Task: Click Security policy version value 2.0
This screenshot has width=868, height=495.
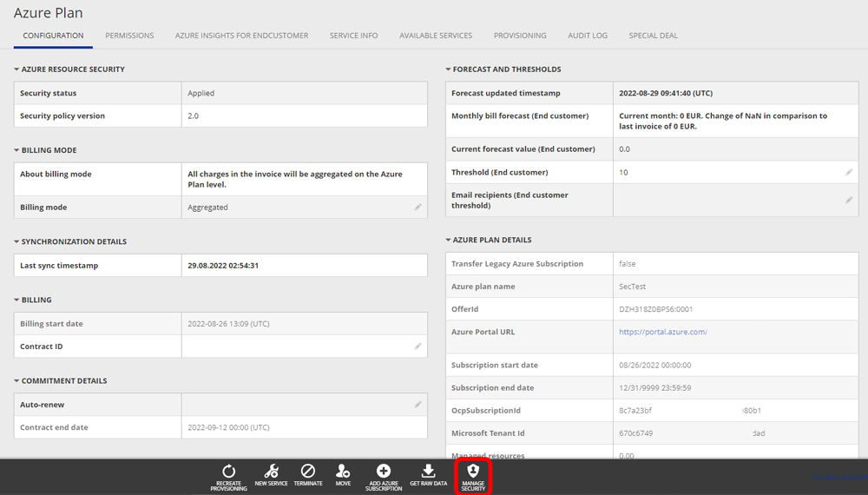Action: tap(194, 115)
